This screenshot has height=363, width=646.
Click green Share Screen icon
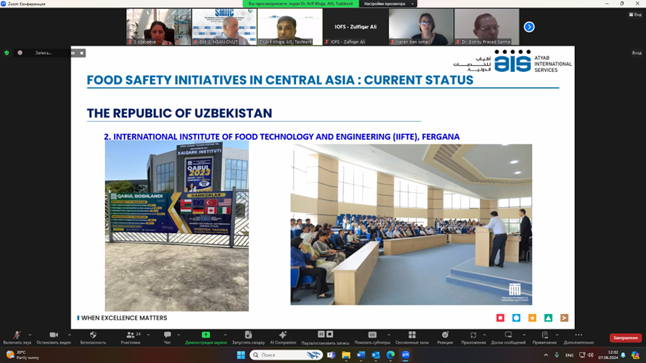206,335
